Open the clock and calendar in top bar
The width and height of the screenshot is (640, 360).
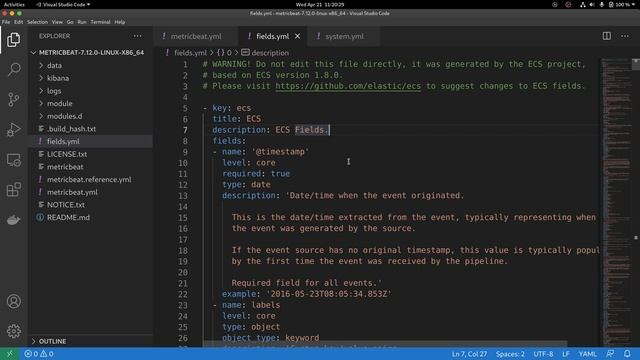click(x=320, y=4)
